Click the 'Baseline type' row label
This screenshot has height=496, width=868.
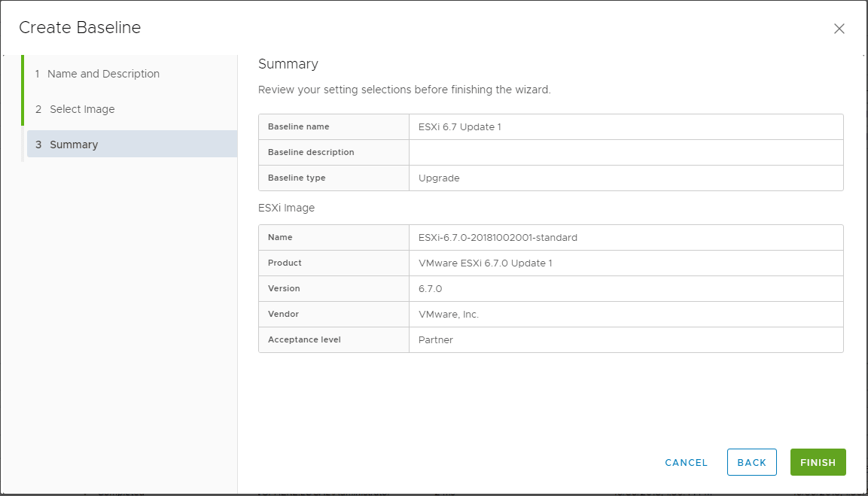[x=297, y=178]
